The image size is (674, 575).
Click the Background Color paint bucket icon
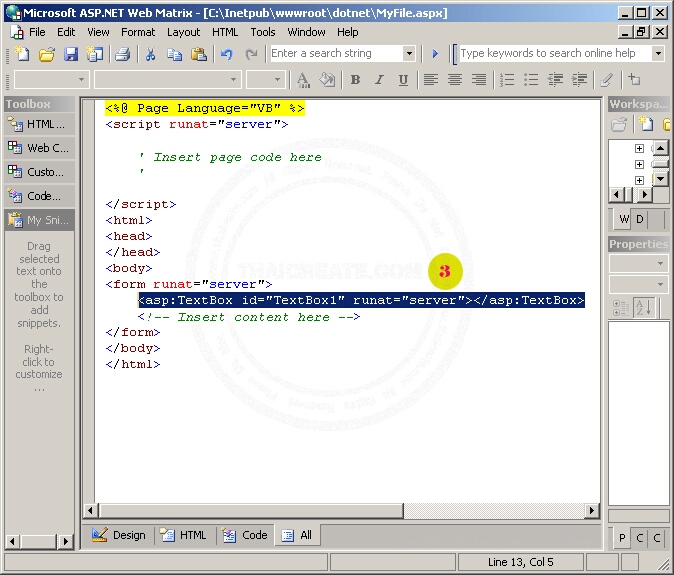tap(327, 80)
